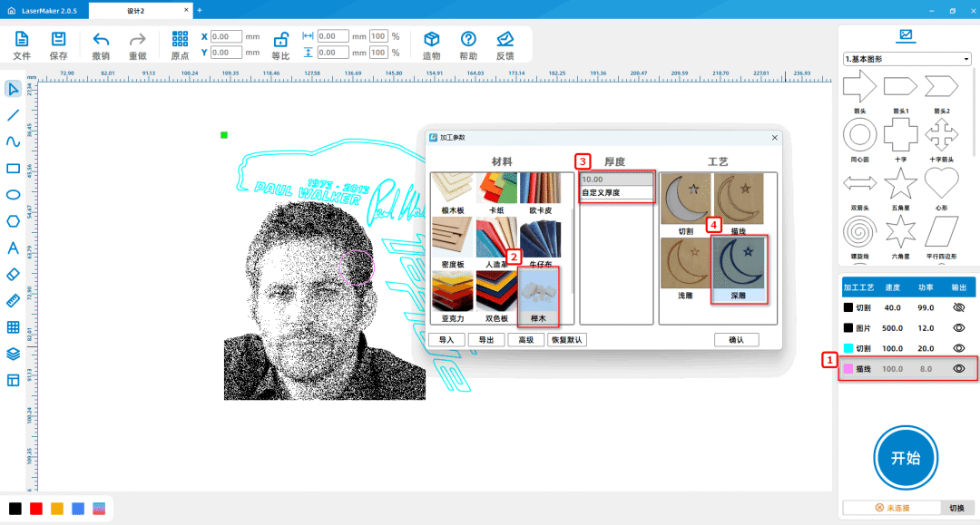
Task: Click the Undo (撤销) icon
Action: click(101, 39)
